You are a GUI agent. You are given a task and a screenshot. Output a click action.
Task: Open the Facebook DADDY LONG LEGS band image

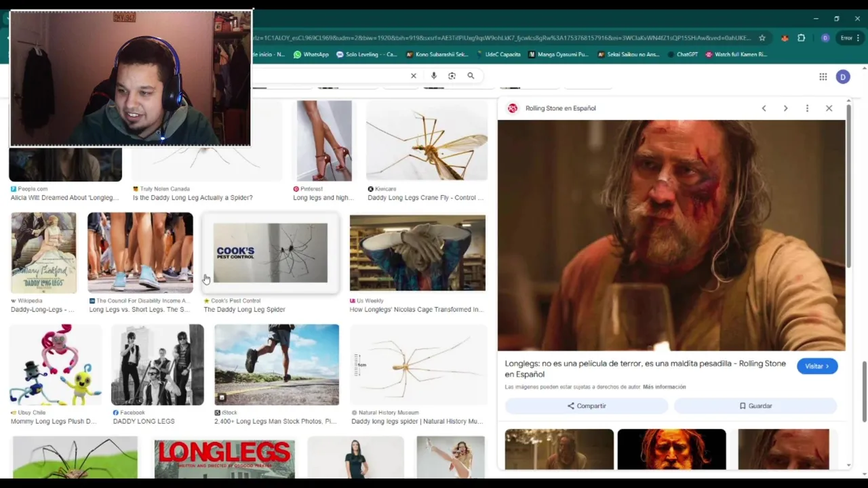pyautogui.click(x=157, y=365)
